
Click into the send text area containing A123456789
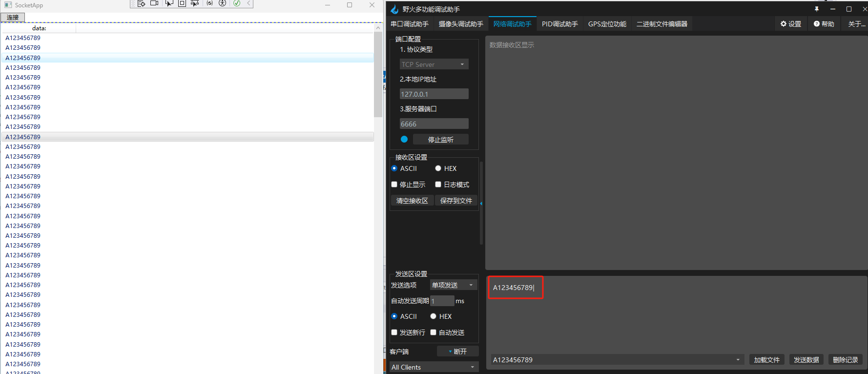coord(676,313)
